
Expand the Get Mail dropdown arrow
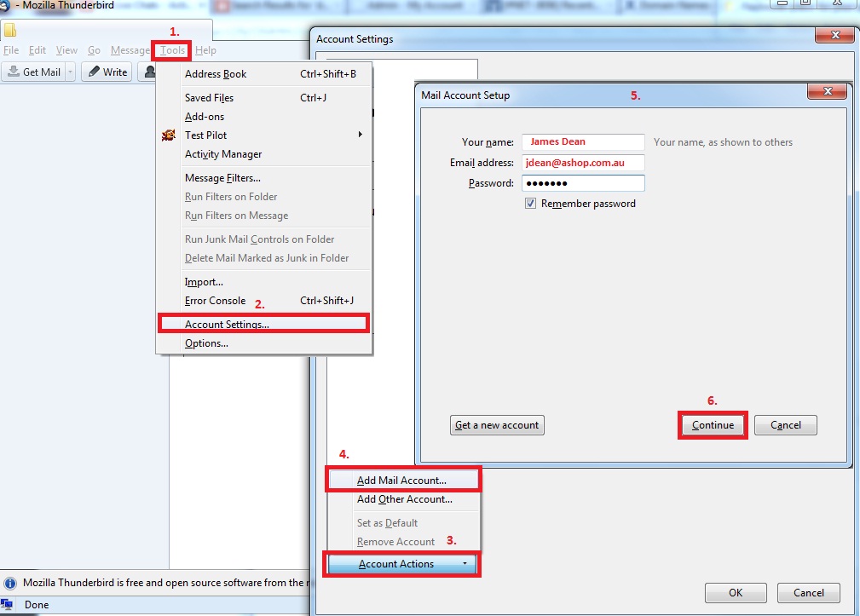(x=70, y=72)
